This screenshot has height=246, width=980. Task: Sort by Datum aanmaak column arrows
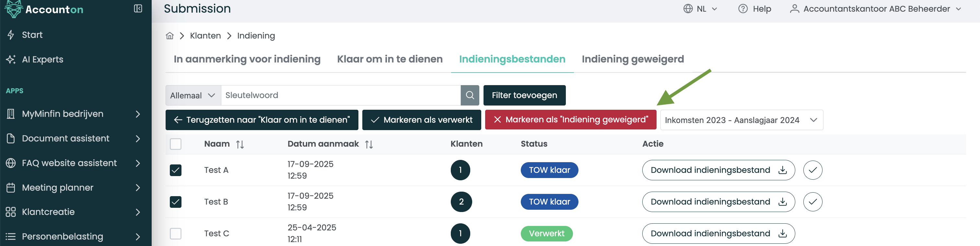coord(369,144)
